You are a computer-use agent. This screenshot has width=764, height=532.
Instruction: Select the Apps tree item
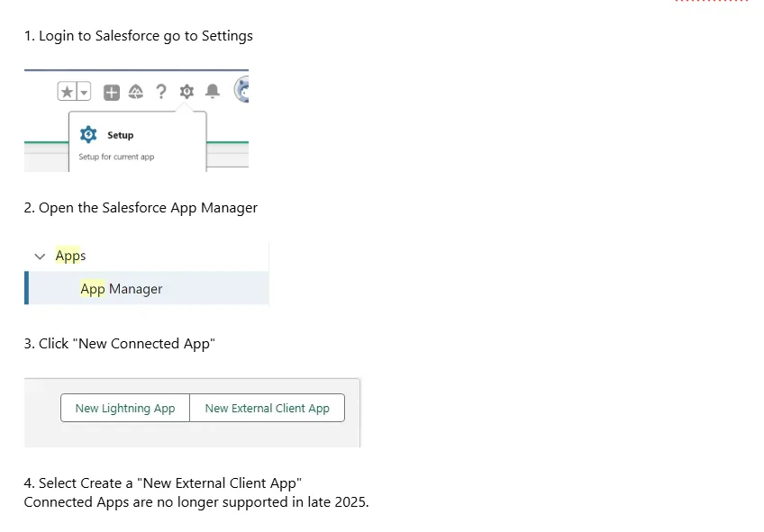[70, 256]
